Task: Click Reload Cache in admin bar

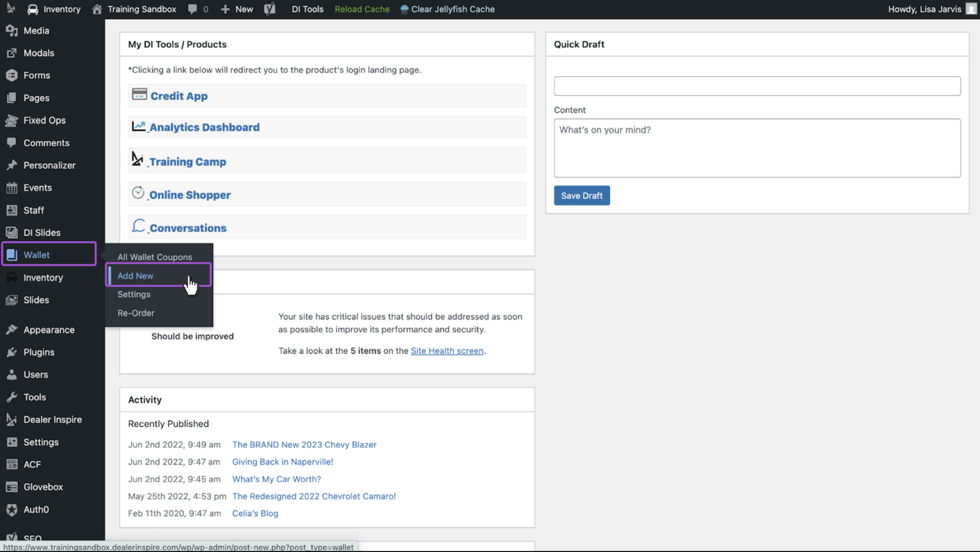Action: (362, 9)
